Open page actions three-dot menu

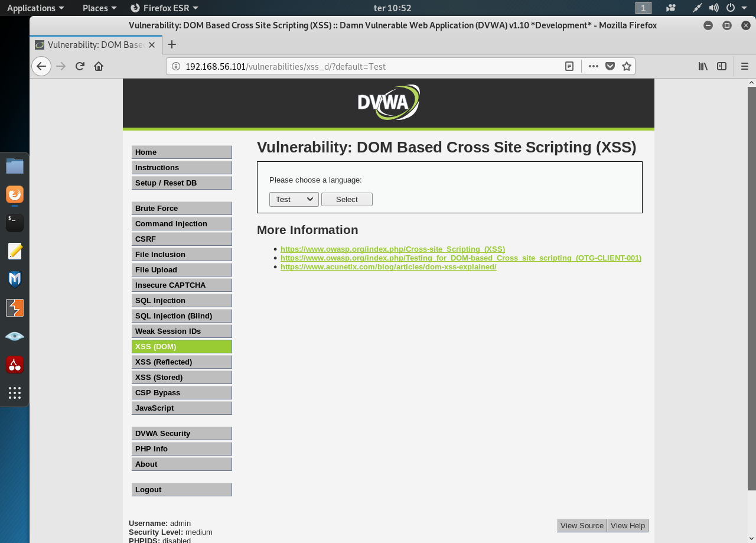click(x=594, y=66)
